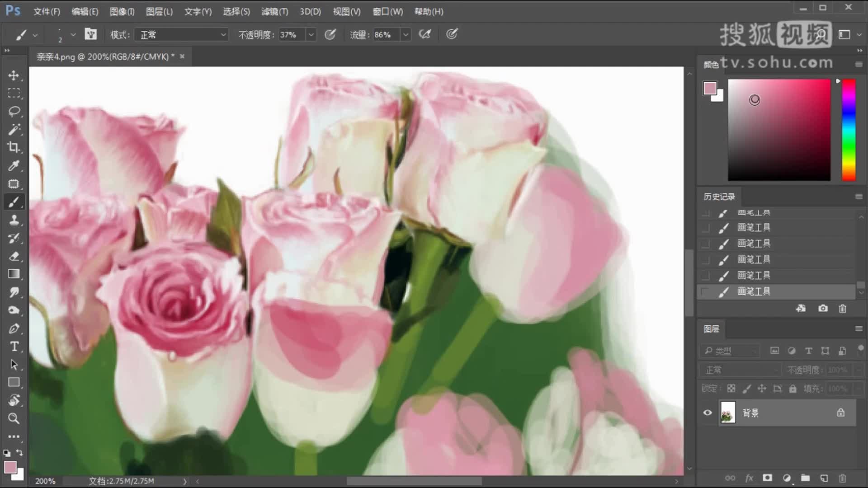Open the 滤镜(T) menu

coord(274,12)
